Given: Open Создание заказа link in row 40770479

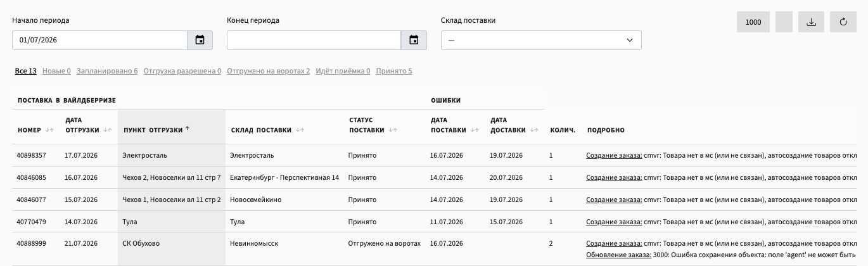Looking at the screenshot, I should coord(614,222).
